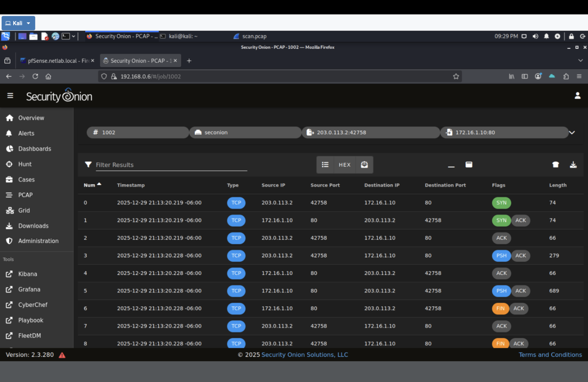This screenshot has height=382, width=588.
Task: Click the Security Onion Solutions, LLC link
Action: 305,355
